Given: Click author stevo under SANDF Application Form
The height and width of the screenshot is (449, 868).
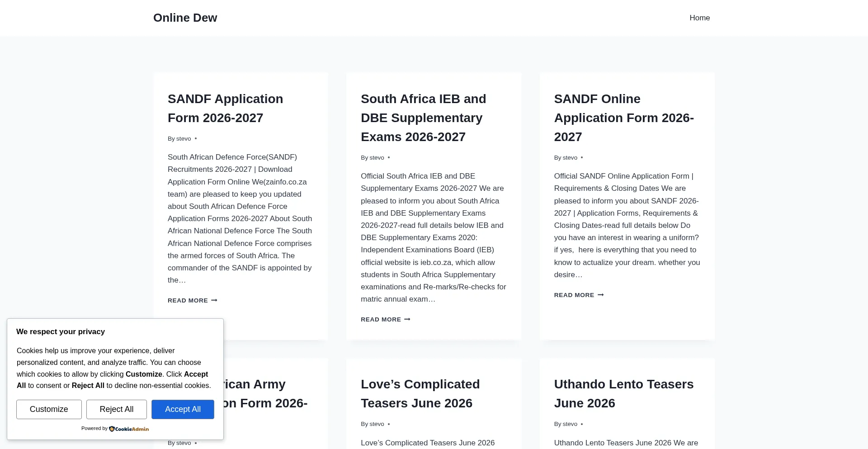Looking at the screenshot, I should pos(184,139).
